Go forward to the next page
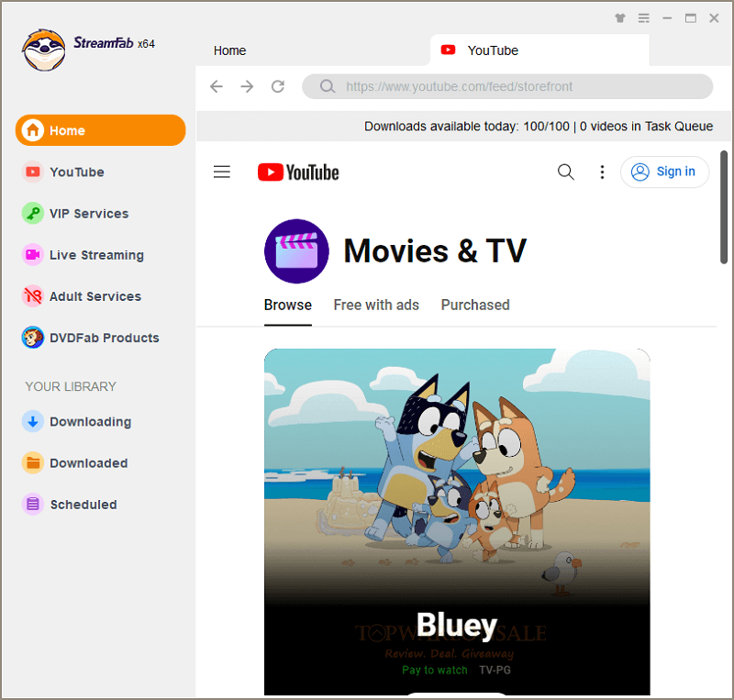 tap(247, 86)
